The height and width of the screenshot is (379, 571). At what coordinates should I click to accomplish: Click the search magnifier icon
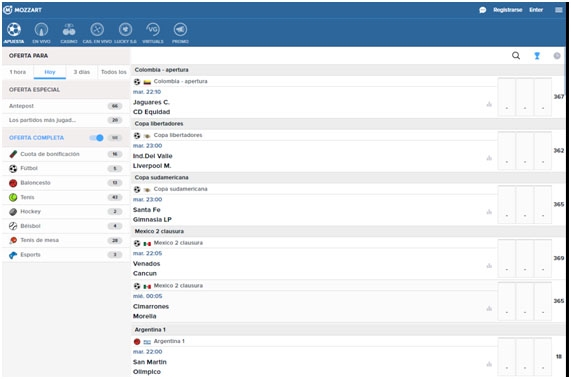pos(516,56)
